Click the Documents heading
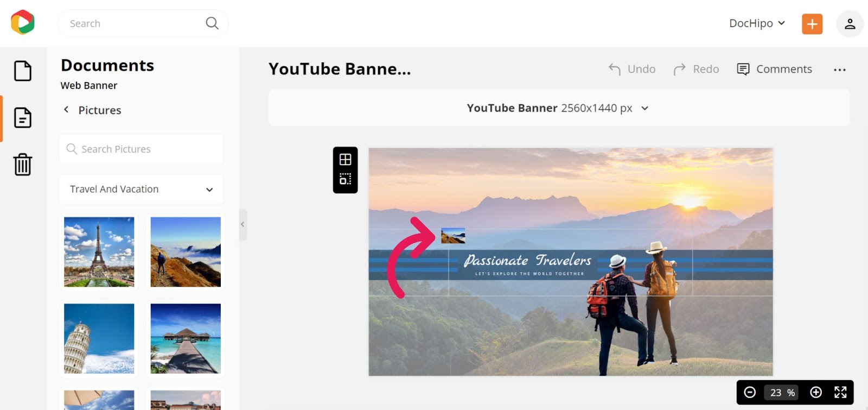 (x=107, y=65)
